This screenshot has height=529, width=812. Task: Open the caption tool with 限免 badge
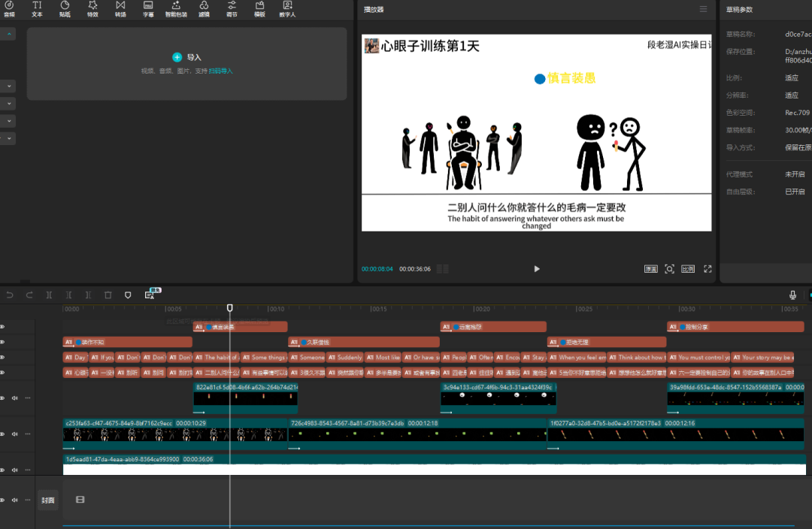[150, 295]
